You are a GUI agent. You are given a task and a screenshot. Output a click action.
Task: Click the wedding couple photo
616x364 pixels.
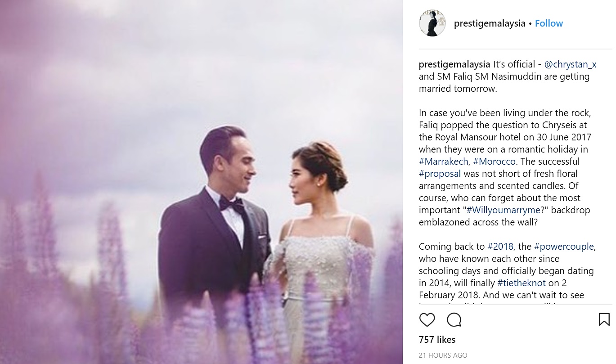(x=201, y=182)
